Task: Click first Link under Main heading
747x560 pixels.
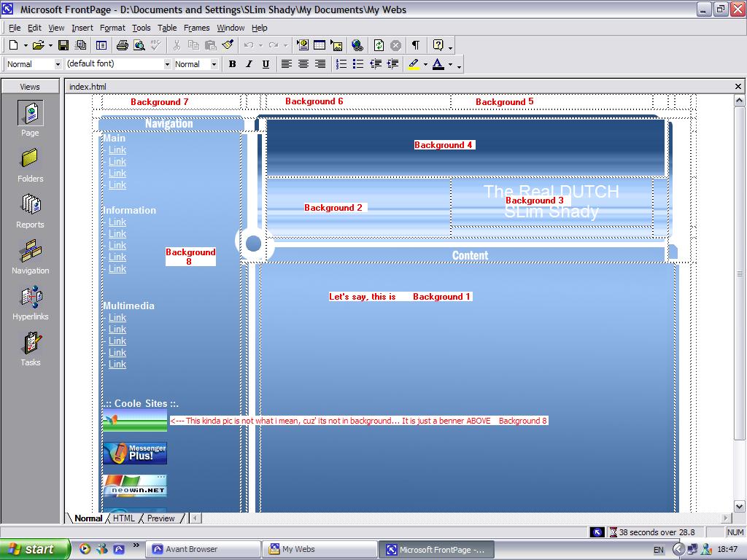Action: (117, 150)
